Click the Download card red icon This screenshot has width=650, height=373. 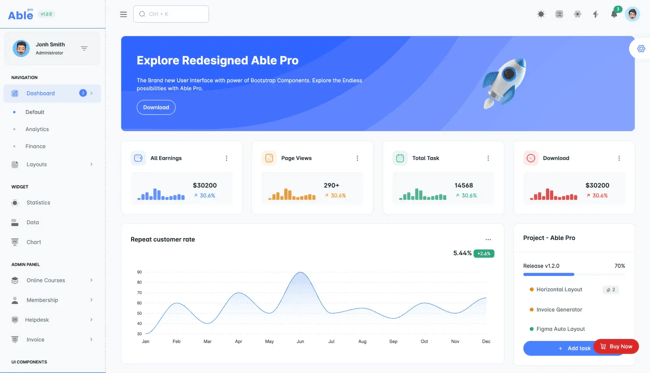pos(531,158)
